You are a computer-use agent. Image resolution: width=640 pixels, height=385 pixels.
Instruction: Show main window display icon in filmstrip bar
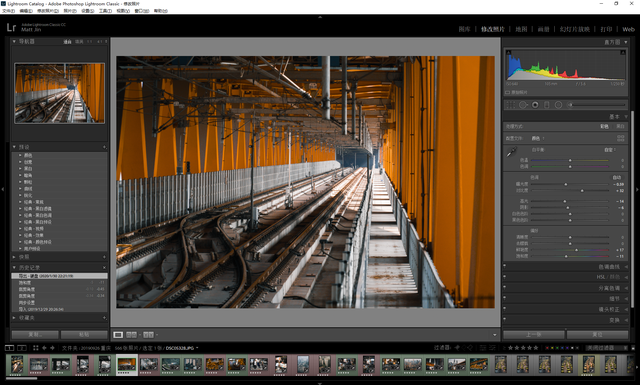(9, 348)
